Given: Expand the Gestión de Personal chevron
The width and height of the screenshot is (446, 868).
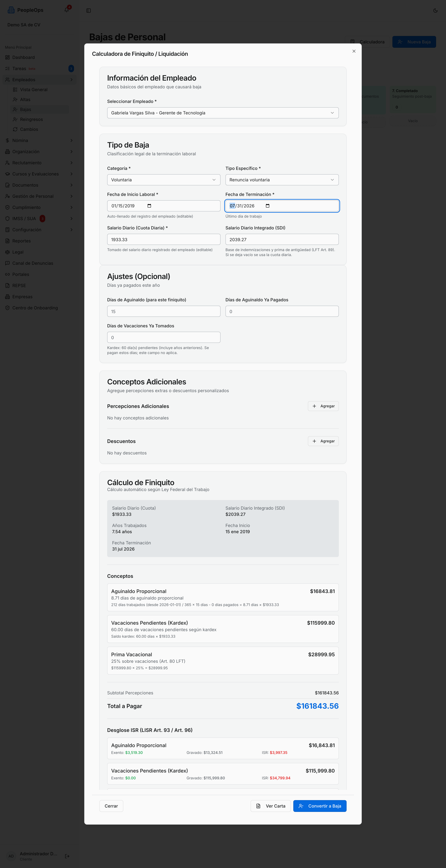Looking at the screenshot, I should (x=71, y=196).
